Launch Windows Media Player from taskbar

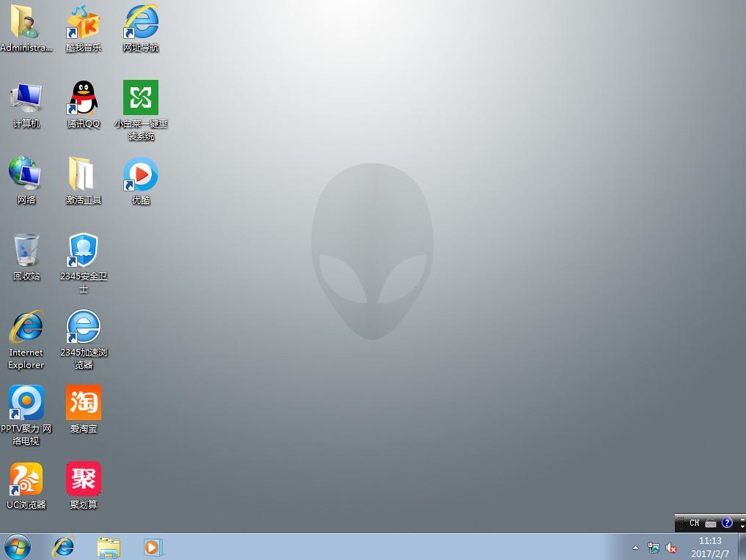(x=153, y=548)
